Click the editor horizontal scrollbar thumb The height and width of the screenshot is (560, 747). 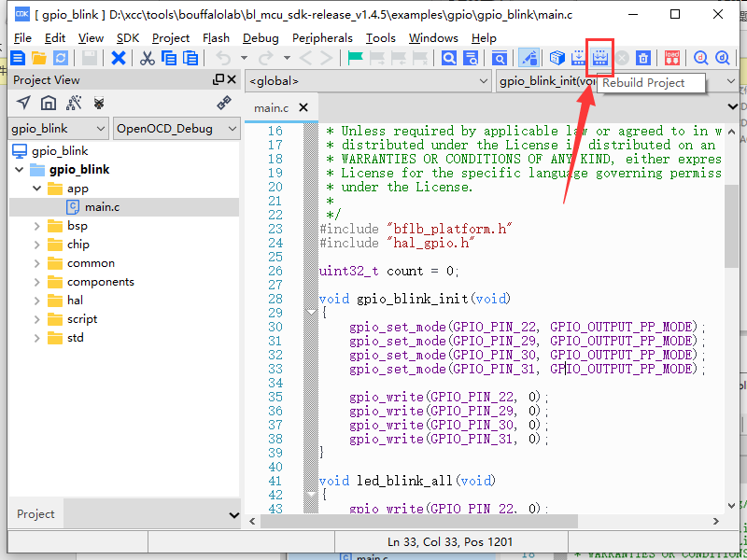[419, 522]
